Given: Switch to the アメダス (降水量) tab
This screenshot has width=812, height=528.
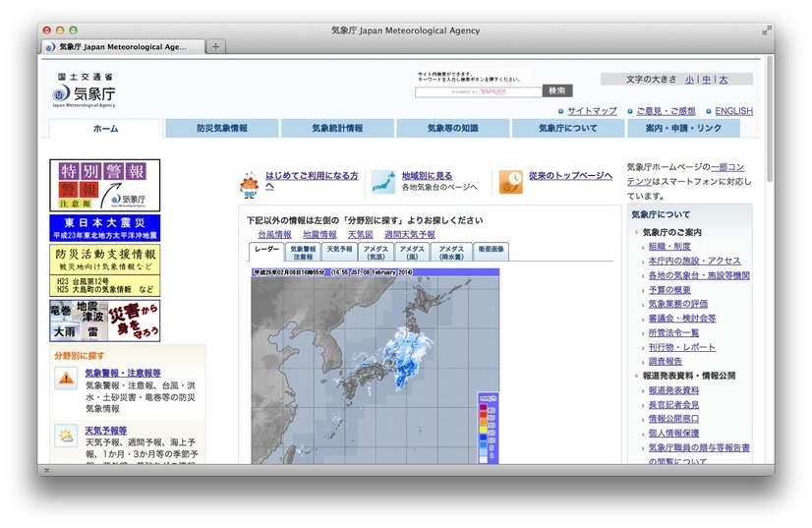Looking at the screenshot, I should point(451,252).
